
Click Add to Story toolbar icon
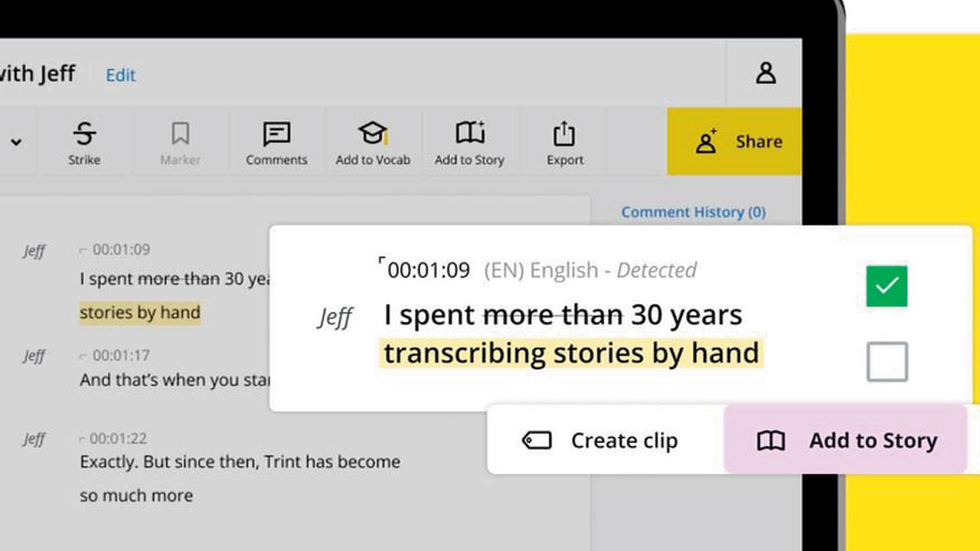(x=470, y=133)
